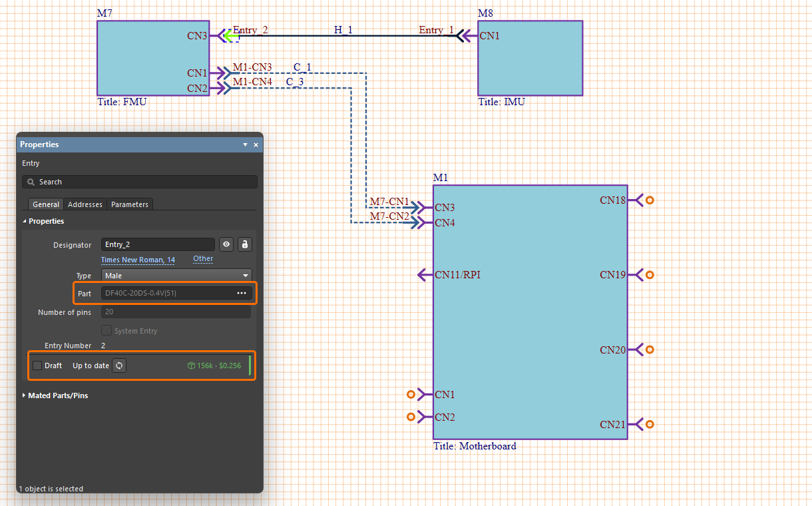Click the orange circle connector beside CN1
This screenshot has width=812, height=506.
click(x=411, y=394)
